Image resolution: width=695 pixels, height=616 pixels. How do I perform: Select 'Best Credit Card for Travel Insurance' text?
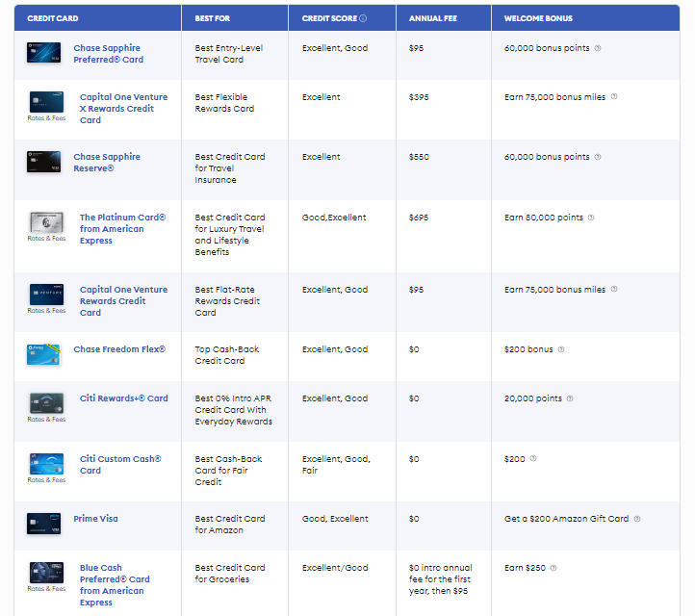pos(230,168)
